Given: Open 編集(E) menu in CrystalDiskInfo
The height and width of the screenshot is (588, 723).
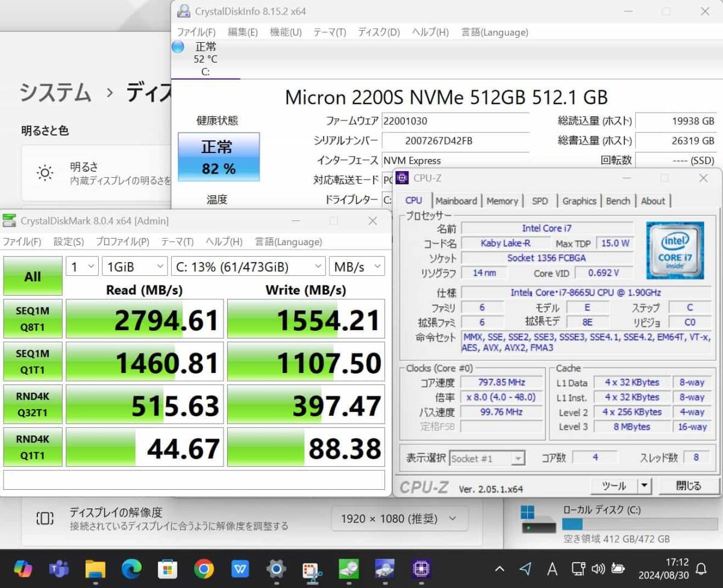Looking at the screenshot, I should [x=243, y=32].
